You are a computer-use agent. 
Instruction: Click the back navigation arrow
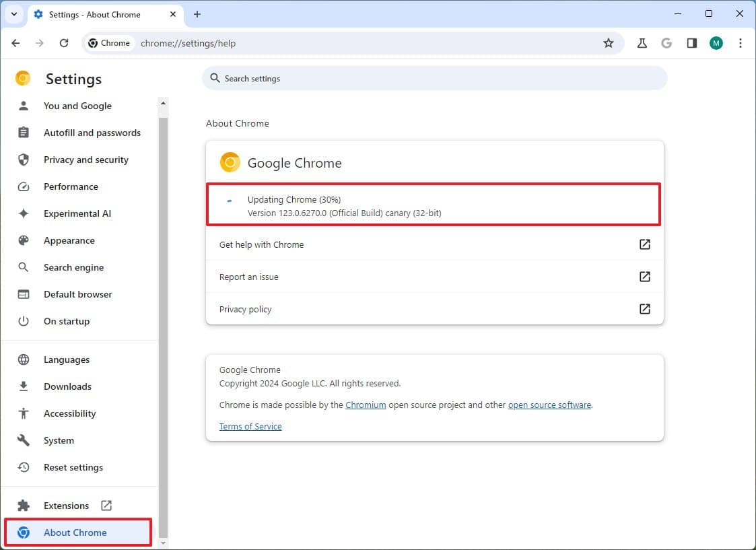(x=15, y=42)
